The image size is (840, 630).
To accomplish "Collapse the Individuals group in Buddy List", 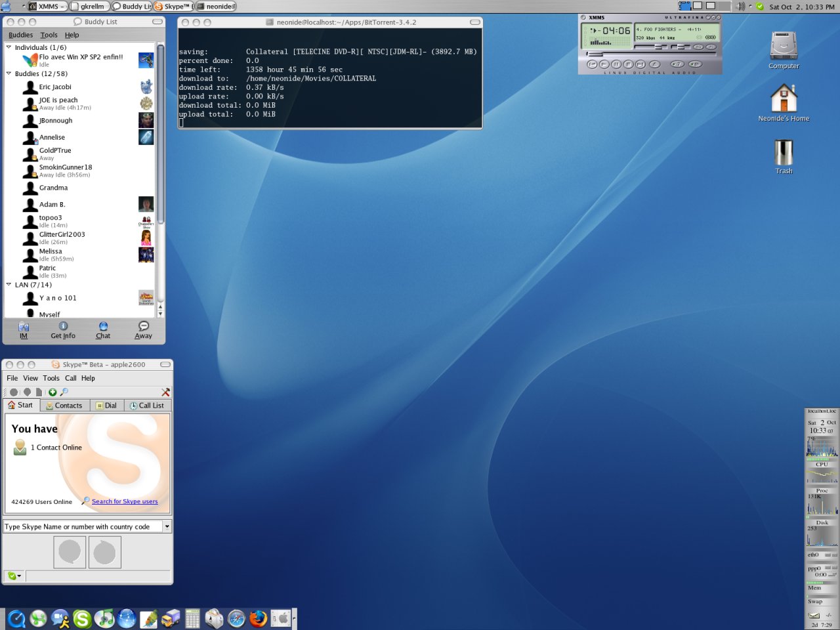I will [x=9, y=47].
